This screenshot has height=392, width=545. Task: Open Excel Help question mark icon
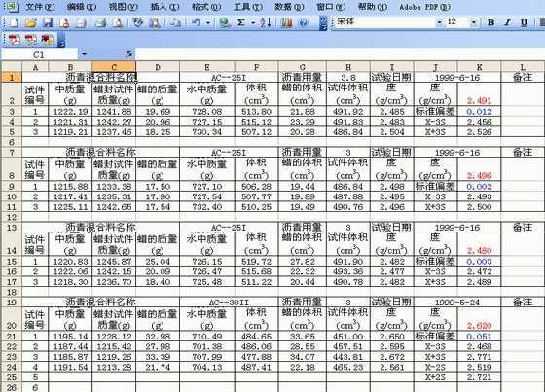click(304, 23)
